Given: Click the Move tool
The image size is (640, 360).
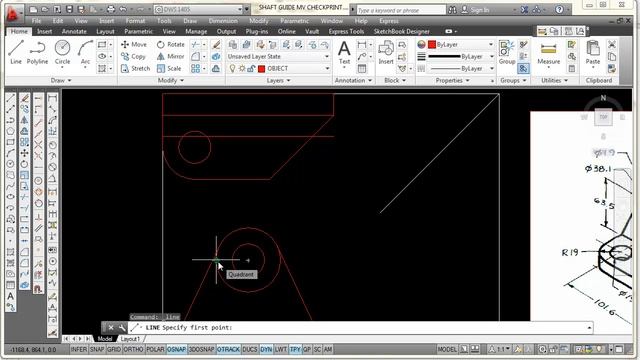Looking at the screenshot, I should (134, 44).
